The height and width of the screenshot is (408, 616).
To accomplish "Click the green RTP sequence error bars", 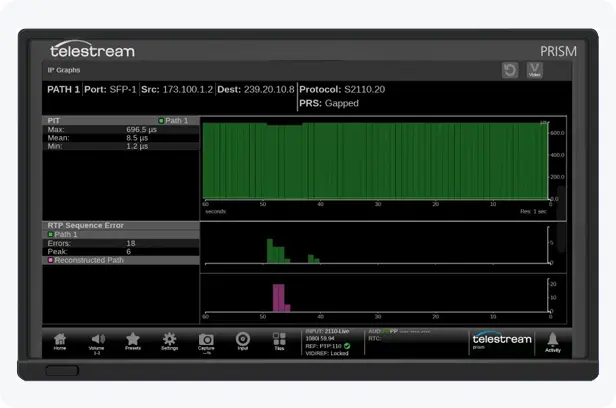I will (293, 251).
